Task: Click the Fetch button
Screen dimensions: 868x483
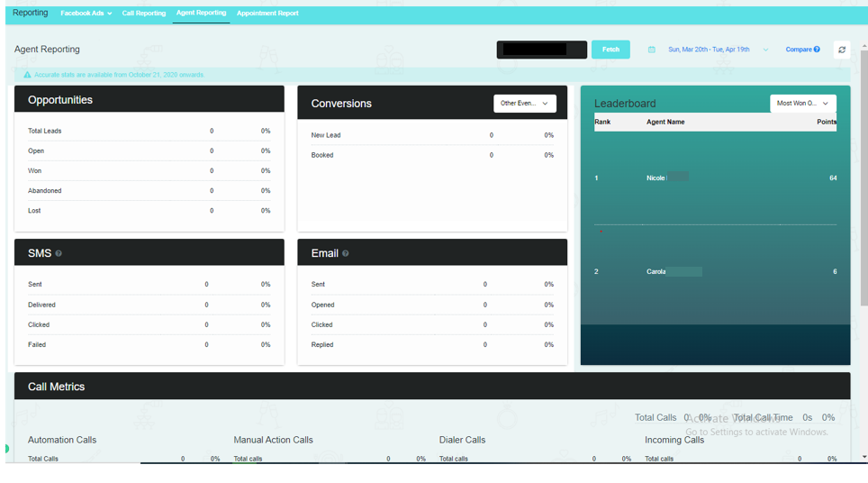Action: pos(610,50)
